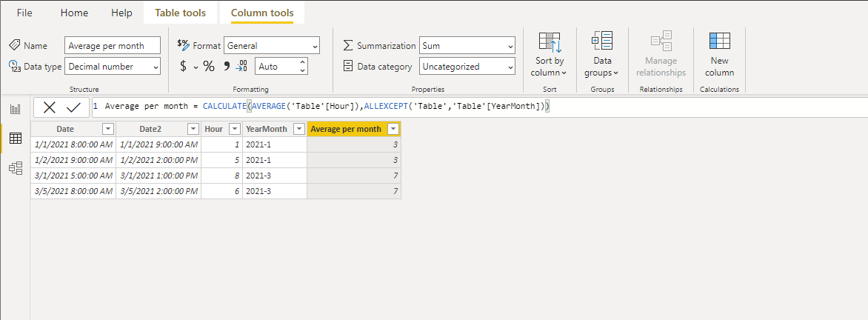Apply percentage format icon
868x320 pixels.
pos(209,67)
